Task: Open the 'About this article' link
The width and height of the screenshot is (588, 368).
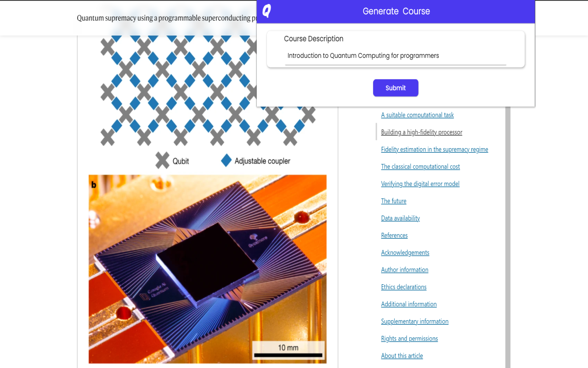Action: [401, 356]
